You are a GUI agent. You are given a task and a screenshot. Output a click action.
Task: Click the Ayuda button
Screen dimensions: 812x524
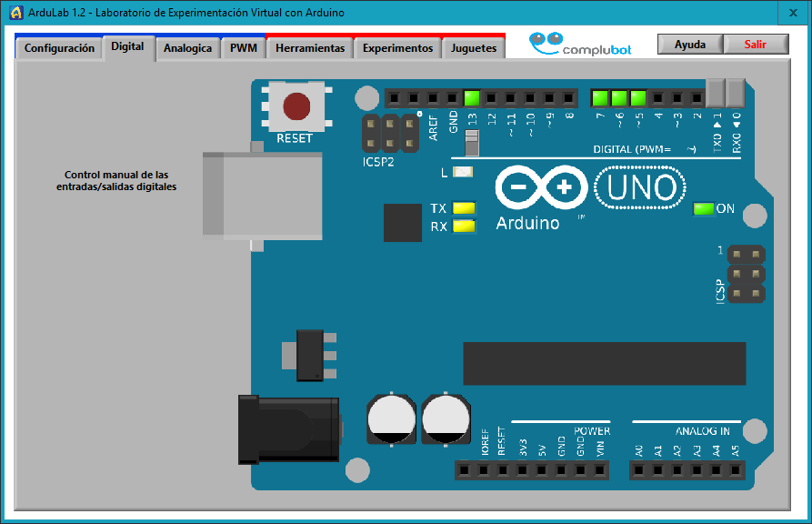689,45
